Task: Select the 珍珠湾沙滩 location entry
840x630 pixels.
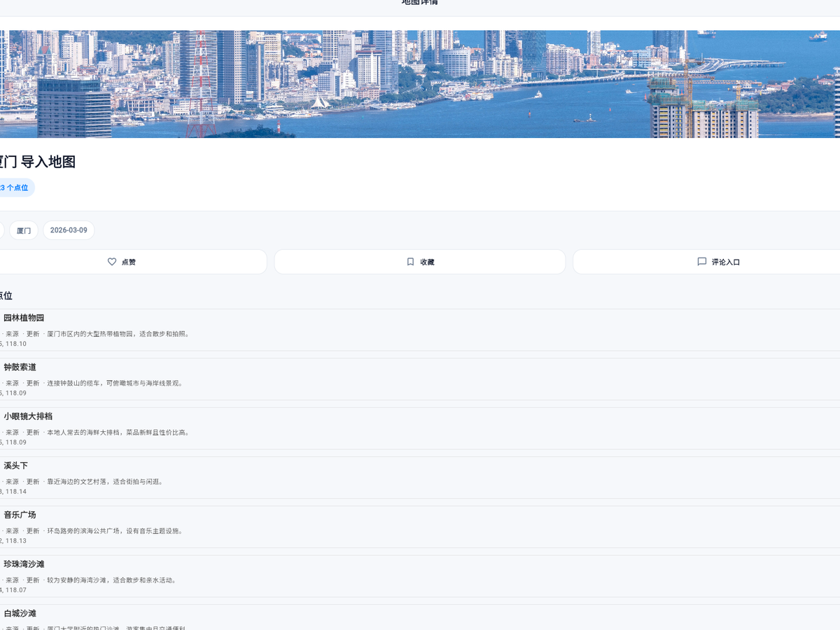Action: pos(24,563)
